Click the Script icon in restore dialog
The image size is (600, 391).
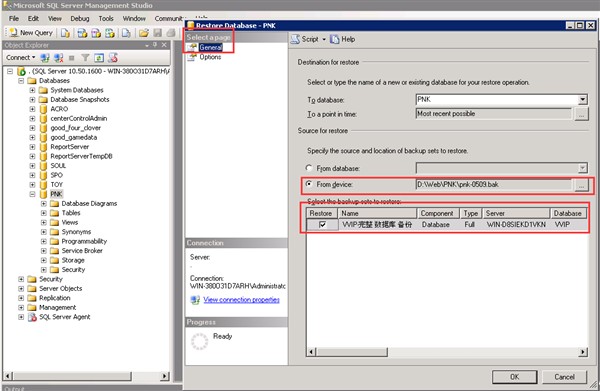click(295, 39)
